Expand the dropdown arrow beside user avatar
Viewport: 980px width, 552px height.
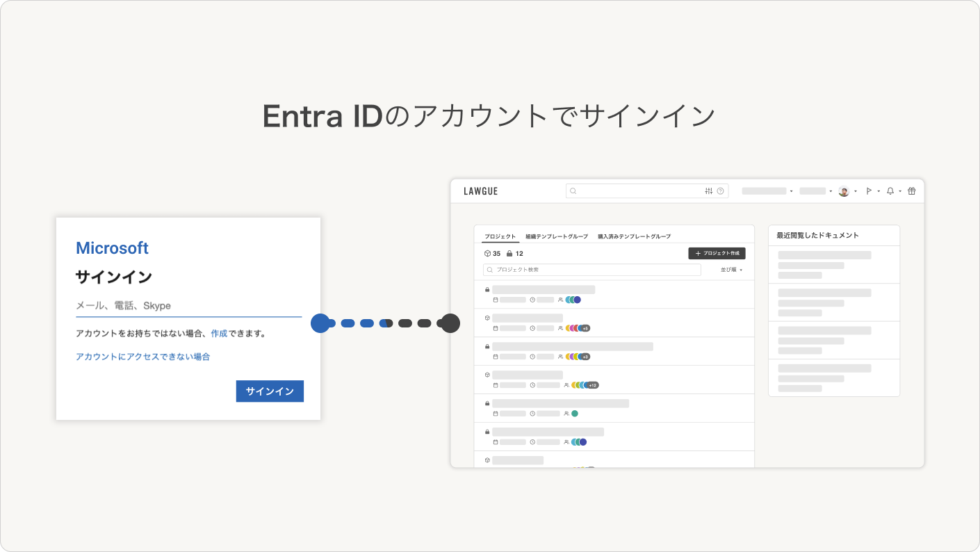[856, 191]
